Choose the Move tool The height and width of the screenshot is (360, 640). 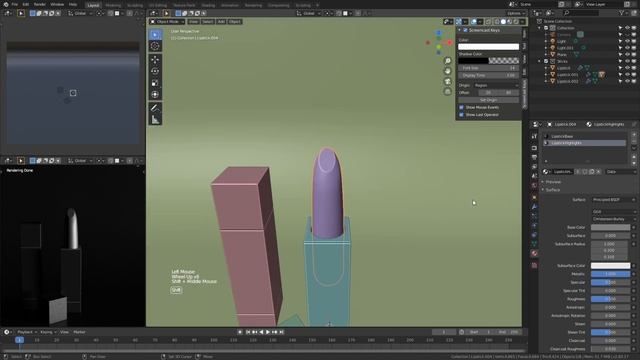[x=155, y=60]
